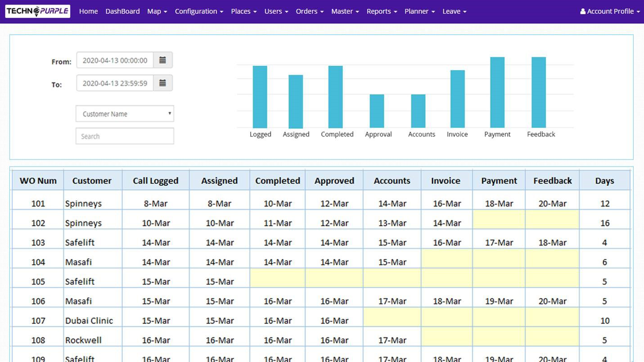Click the Completed column header
This screenshot has width=644, height=362.
point(278,181)
